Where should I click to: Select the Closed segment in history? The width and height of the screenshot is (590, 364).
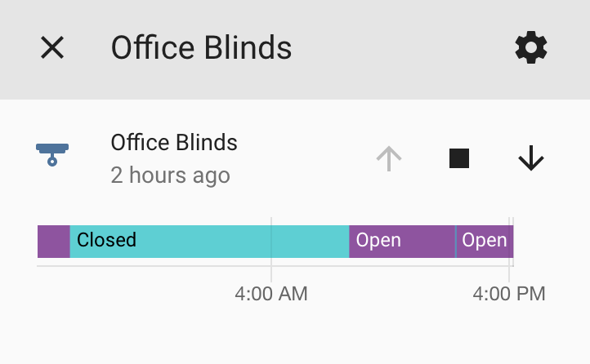point(209,242)
